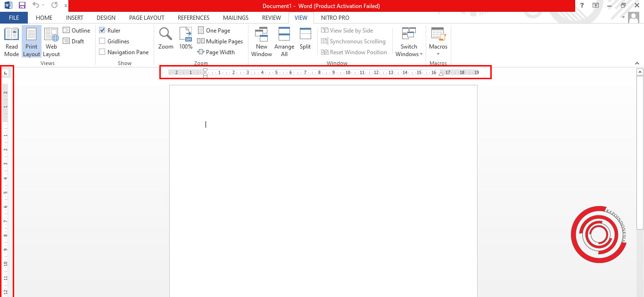Choose Multiple Pages zoom
644x297 pixels.
tap(220, 41)
